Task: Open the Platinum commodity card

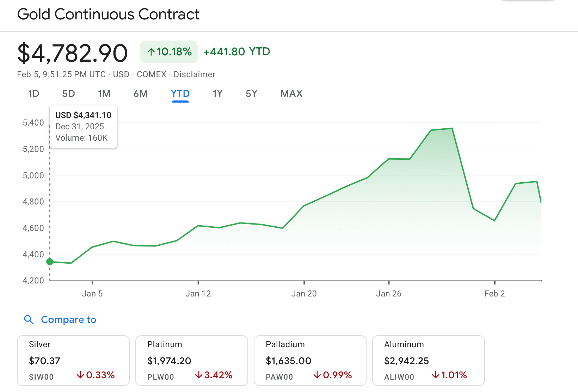Action: click(x=192, y=360)
